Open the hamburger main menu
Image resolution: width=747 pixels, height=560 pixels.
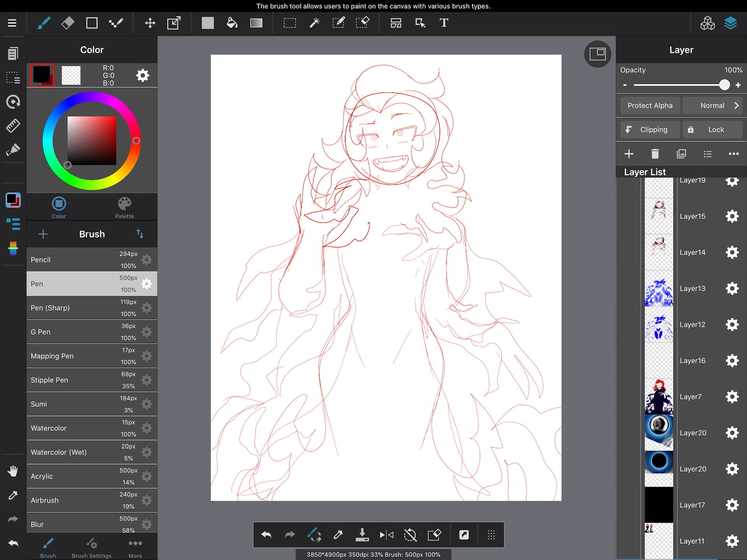[12, 23]
